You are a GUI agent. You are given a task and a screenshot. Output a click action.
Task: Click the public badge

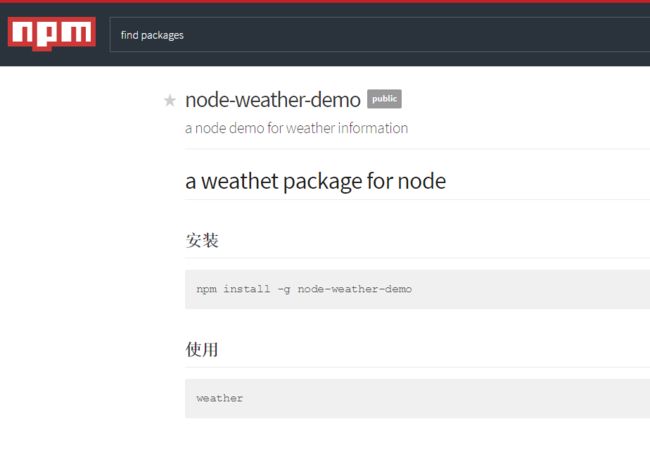[x=384, y=99]
